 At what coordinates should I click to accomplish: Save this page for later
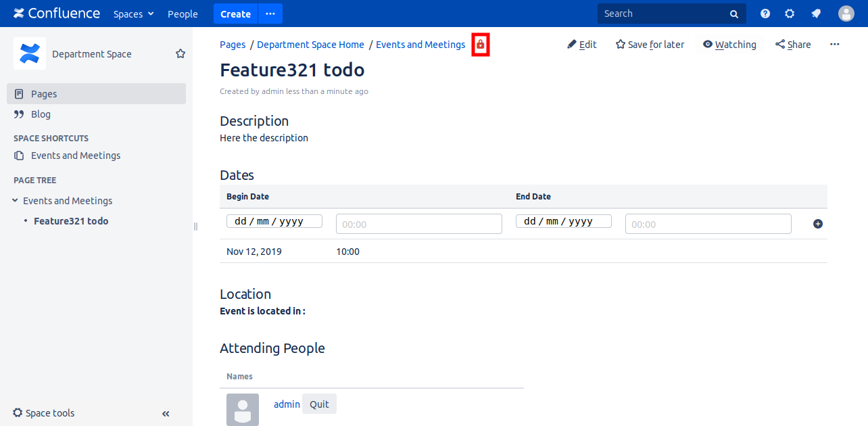[x=650, y=45]
